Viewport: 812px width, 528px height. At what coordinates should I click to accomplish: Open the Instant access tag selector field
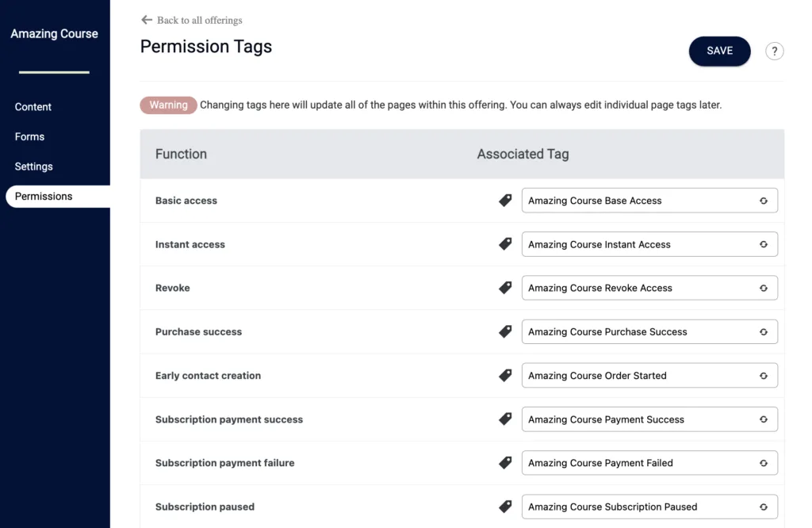click(x=649, y=244)
